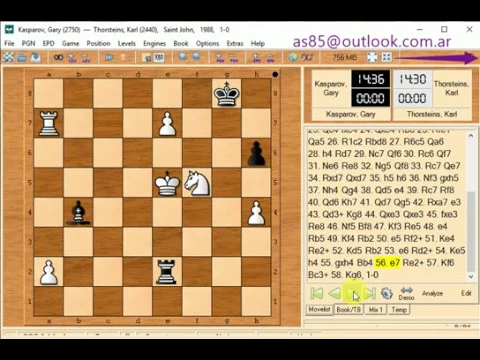Click the Edit button below move list
The width and height of the screenshot is (480, 360).
(466, 293)
